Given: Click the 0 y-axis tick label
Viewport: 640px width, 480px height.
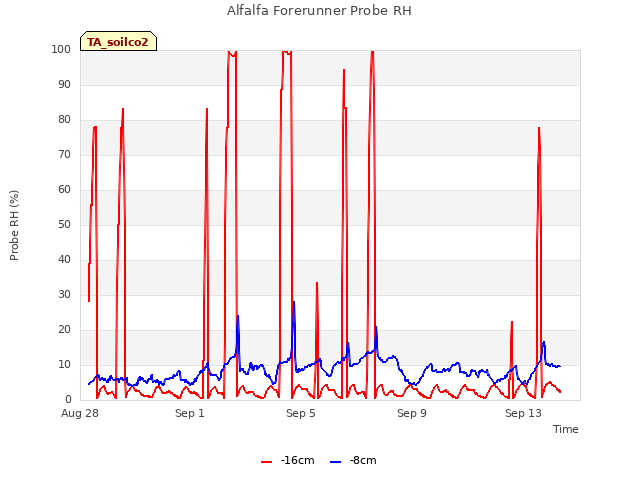Looking at the screenshot, I should tap(68, 400).
